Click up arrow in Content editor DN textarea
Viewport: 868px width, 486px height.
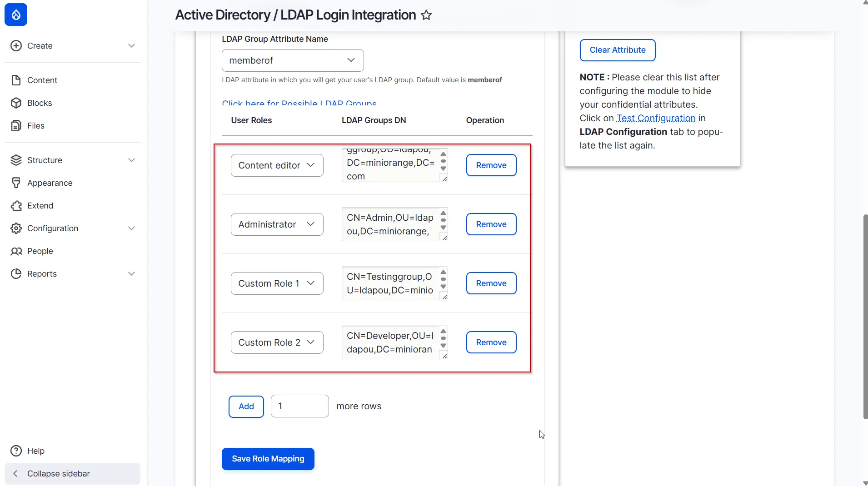click(443, 154)
